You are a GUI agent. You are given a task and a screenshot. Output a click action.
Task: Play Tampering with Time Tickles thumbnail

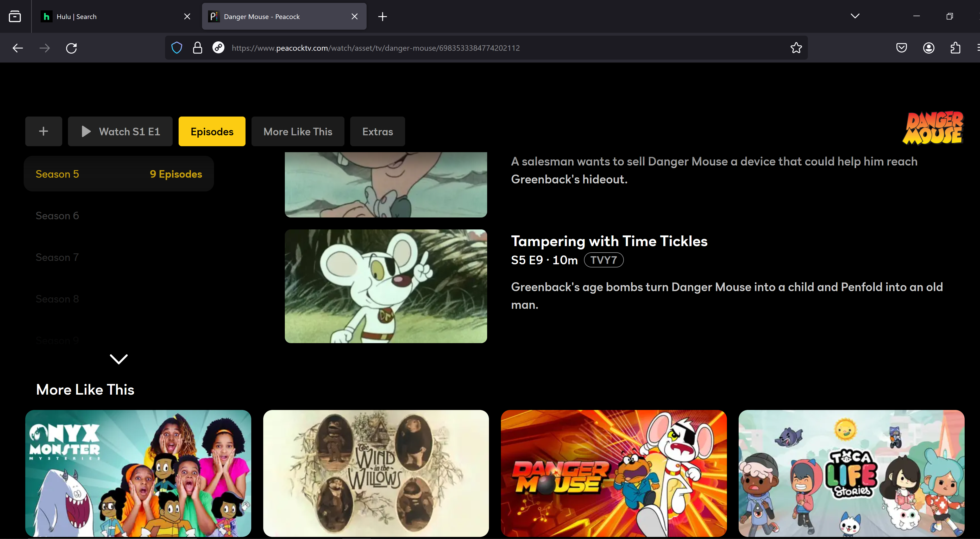tap(386, 286)
